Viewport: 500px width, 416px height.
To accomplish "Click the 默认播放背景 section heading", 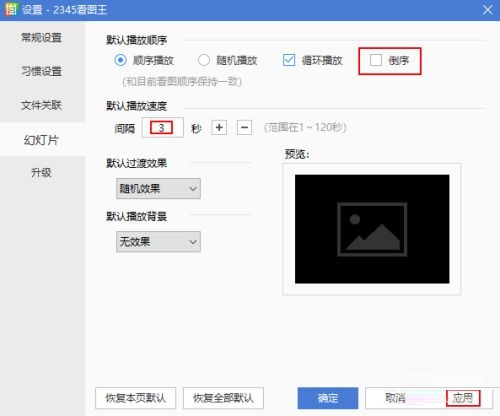I will [x=137, y=217].
